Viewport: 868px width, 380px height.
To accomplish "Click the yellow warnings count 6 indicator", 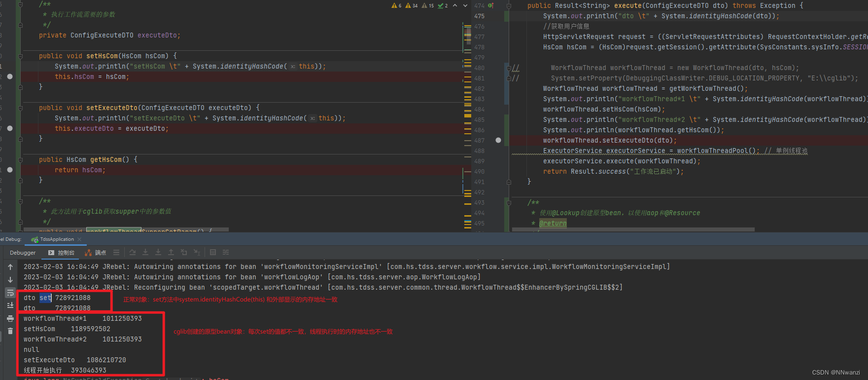I will coord(396,5).
